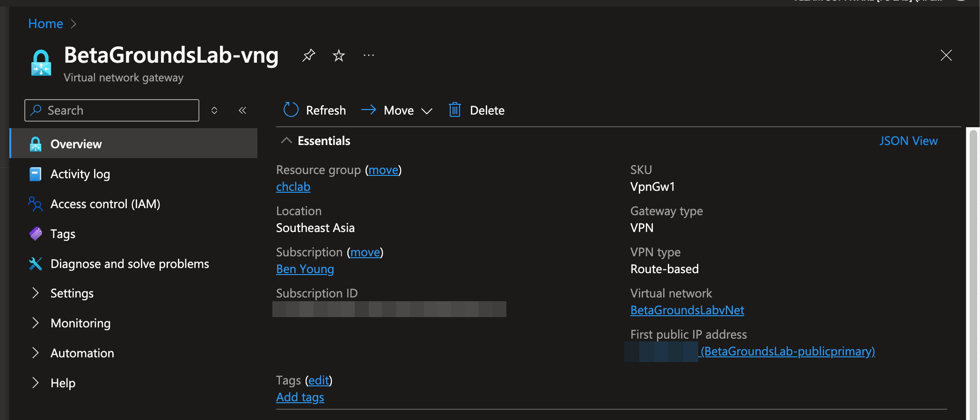Open BetaGroundsLab-publicprimary IP address
This screenshot has width=980, height=420.
click(x=788, y=351)
